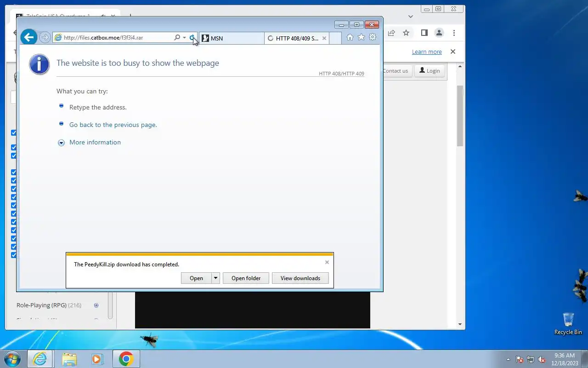This screenshot has width=588, height=368.
Task: Click Chrome scrollbar's down arrow
Action: click(x=460, y=324)
